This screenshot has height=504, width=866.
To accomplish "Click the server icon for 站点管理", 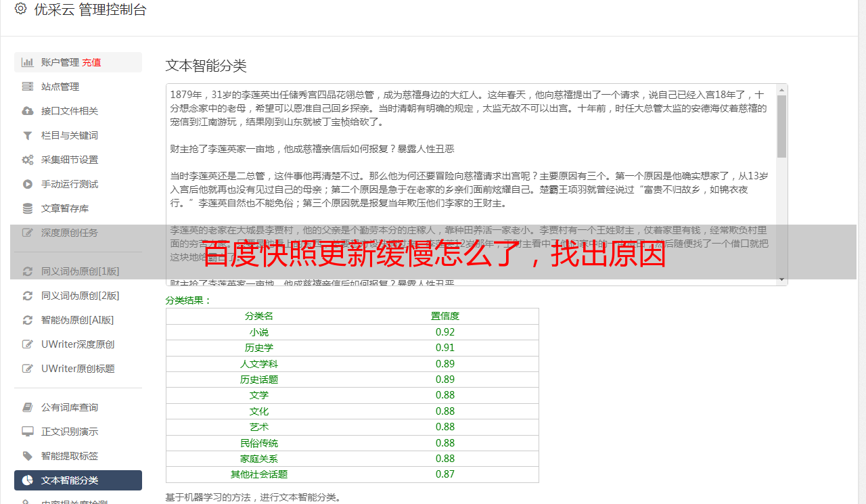I will [x=28, y=87].
